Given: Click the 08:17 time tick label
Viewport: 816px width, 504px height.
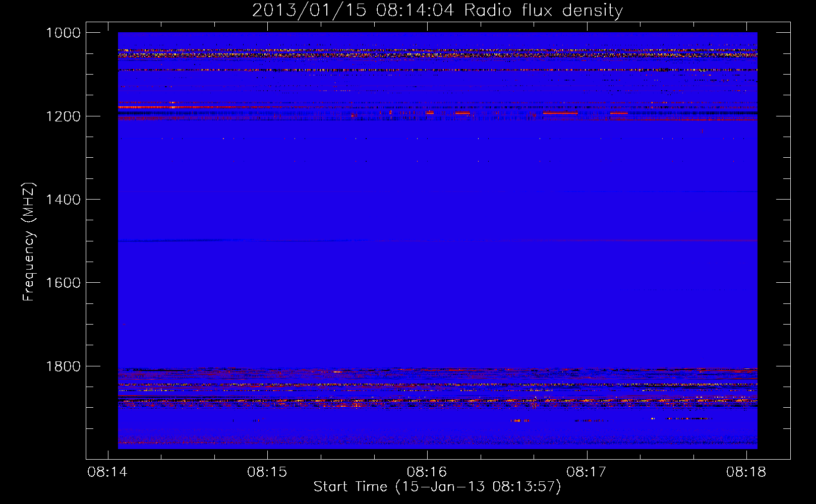Looking at the screenshot, I should 587,472.
